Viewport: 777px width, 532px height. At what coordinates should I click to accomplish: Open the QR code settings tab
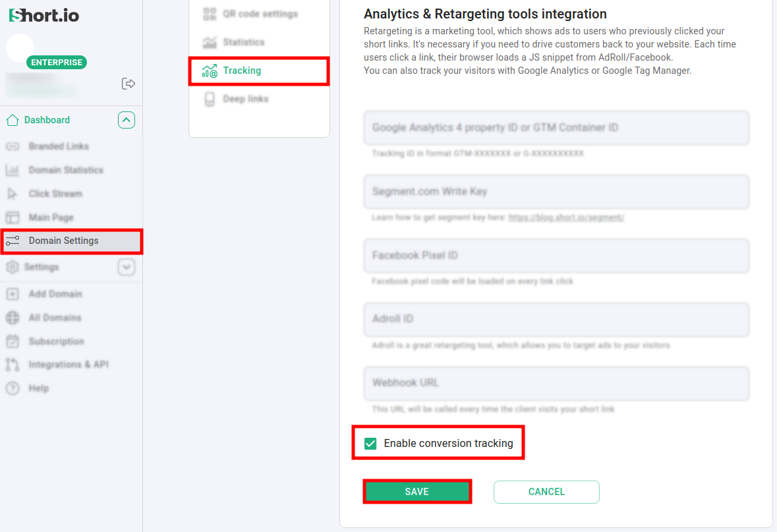pos(260,14)
